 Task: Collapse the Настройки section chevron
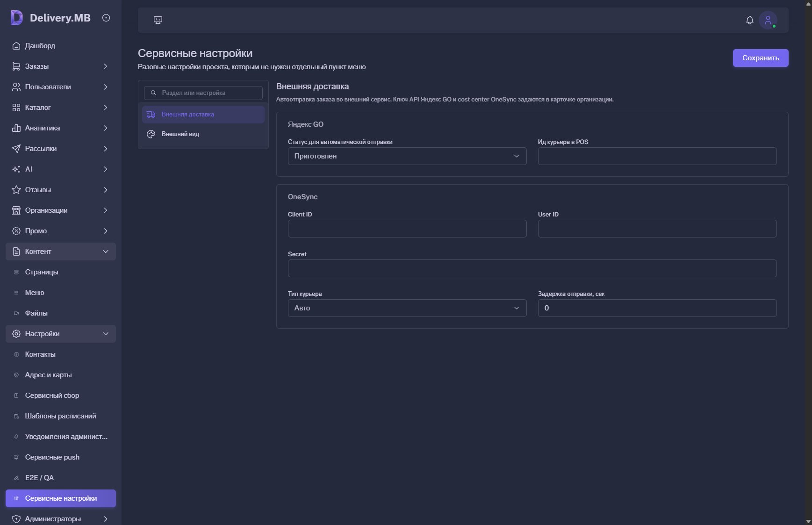pos(106,334)
